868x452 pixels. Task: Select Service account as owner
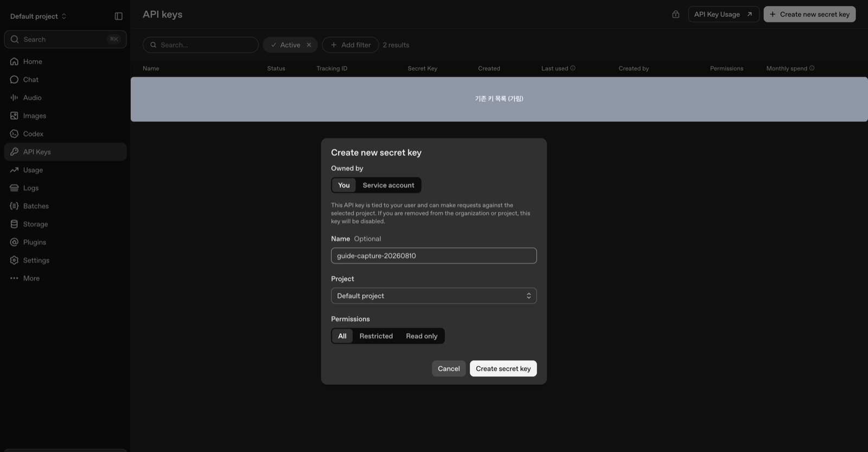click(x=388, y=185)
